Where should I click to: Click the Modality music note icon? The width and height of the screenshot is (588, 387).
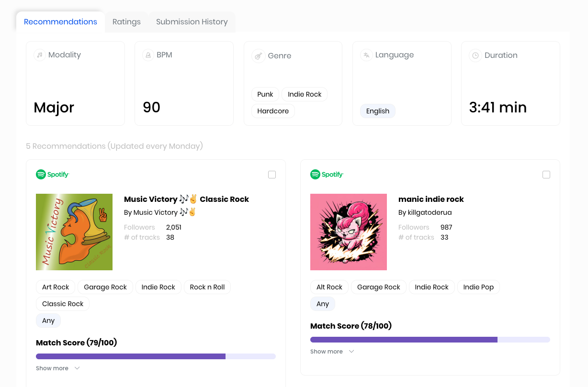click(40, 55)
